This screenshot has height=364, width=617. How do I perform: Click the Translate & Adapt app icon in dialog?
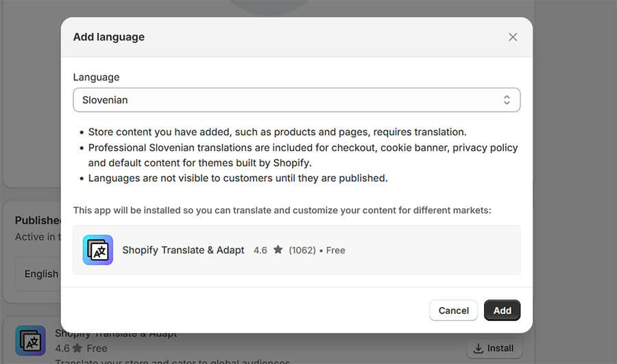click(98, 250)
